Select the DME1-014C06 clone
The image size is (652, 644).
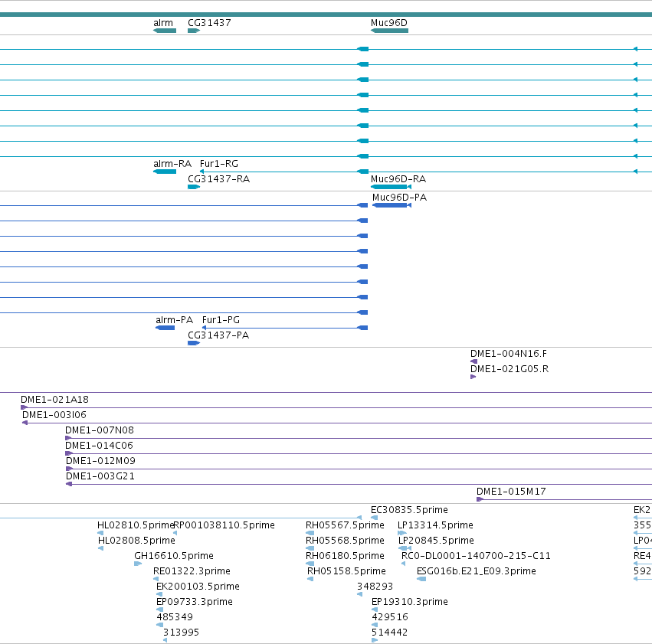(x=359, y=453)
